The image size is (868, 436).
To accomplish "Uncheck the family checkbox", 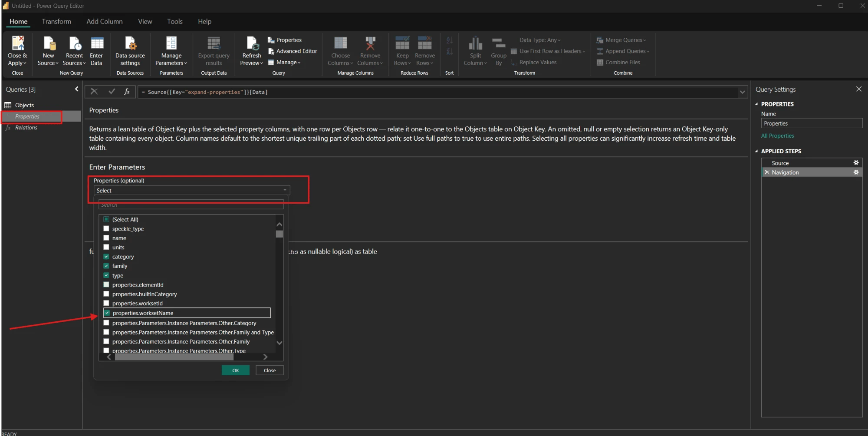I will tap(106, 266).
